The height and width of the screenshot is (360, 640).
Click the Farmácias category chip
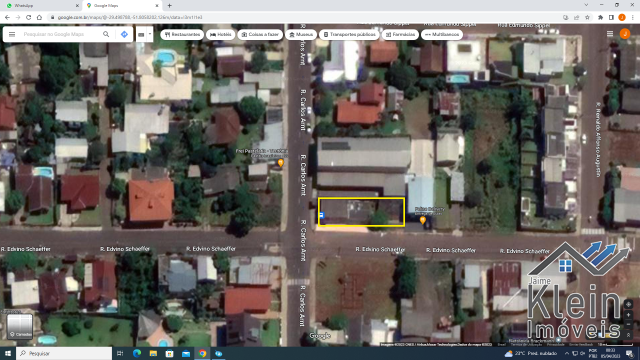[x=400, y=34]
